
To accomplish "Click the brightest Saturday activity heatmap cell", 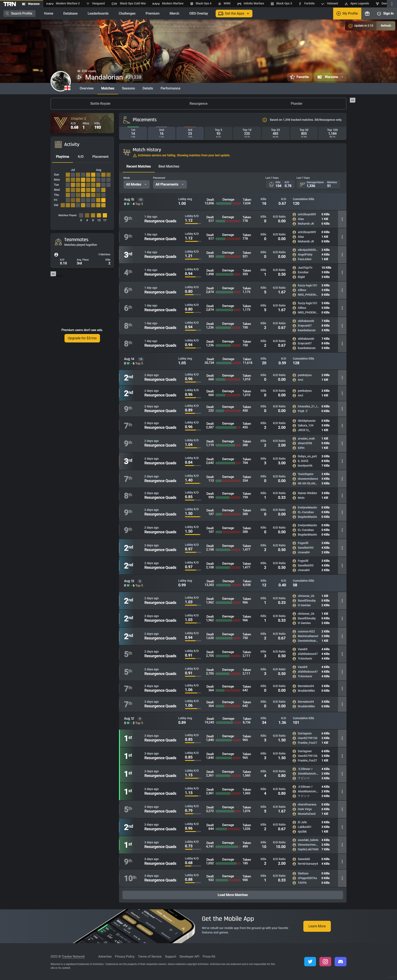I will 103,205.
